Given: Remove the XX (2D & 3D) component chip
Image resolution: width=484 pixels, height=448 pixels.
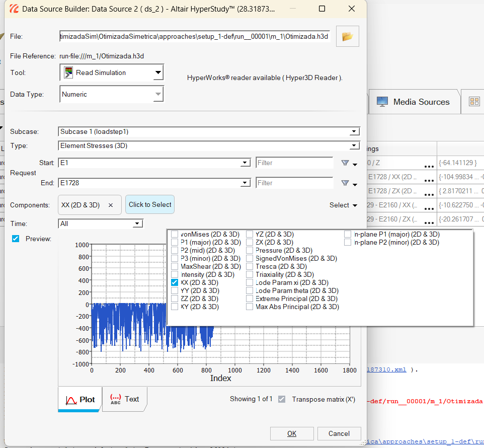Looking at the screenshot, I should [111, 205].
